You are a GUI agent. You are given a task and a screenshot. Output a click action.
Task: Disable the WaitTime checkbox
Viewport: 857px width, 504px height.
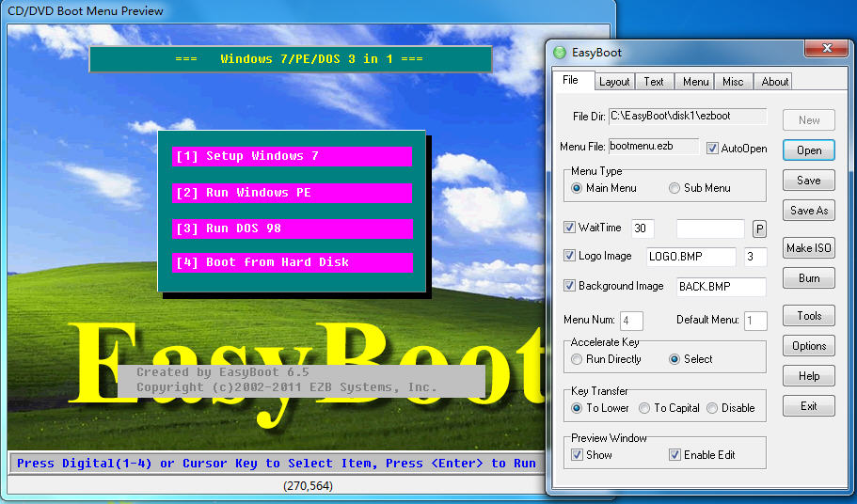(570, 228)
